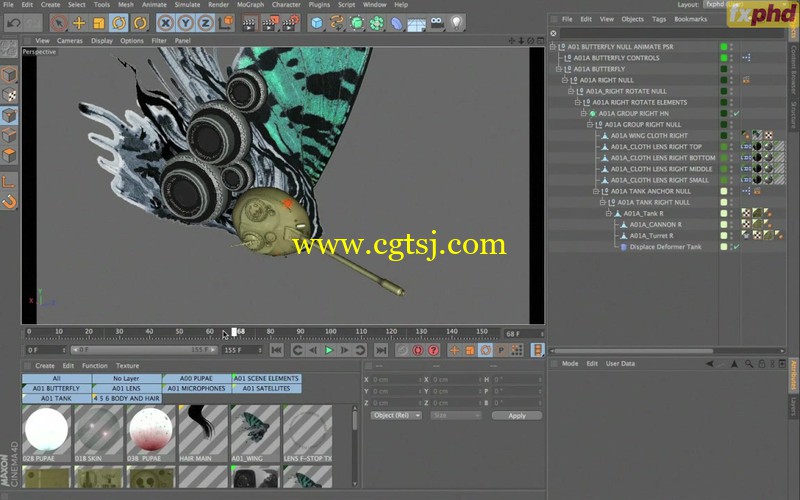The width and height of the screenshot is (800, 500).
Task: Click the Object Manager horizontal scrollbar
Action: (x=634, y=351)
